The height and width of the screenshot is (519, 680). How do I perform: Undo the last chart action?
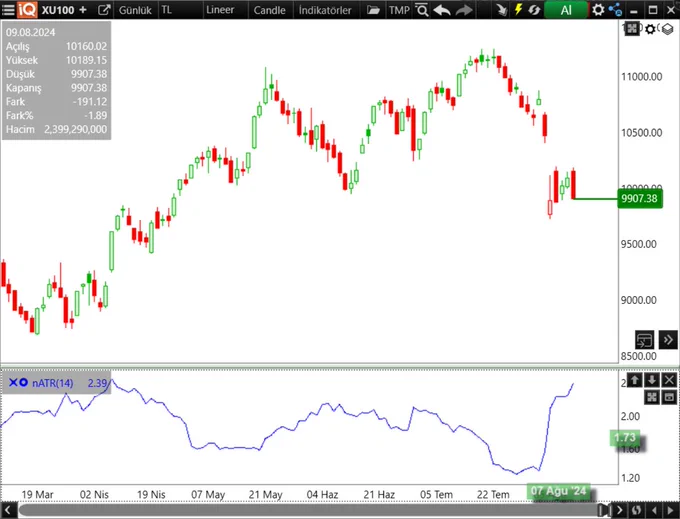click(x=442, y=10)
